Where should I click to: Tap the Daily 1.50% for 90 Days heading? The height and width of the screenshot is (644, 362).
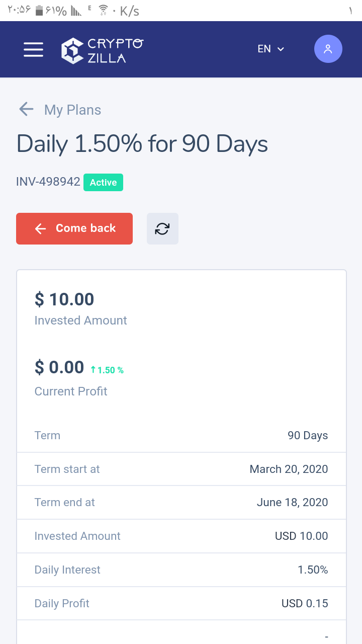142,144
